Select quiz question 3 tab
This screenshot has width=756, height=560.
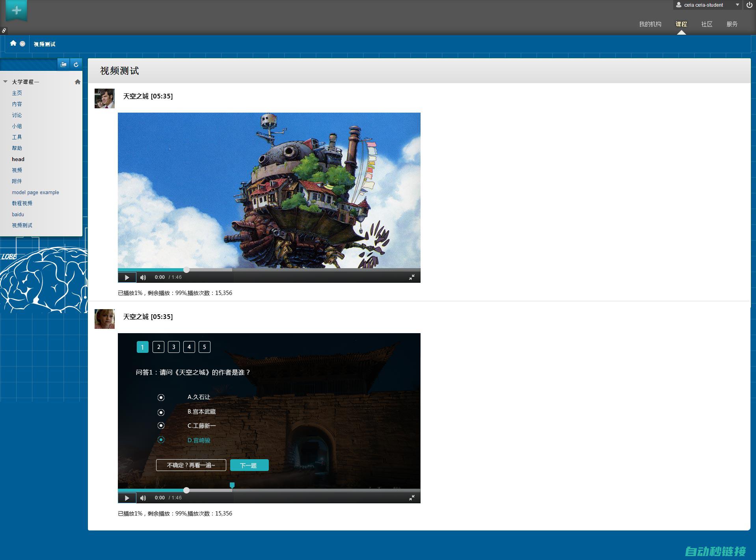[x=174, y=347]
